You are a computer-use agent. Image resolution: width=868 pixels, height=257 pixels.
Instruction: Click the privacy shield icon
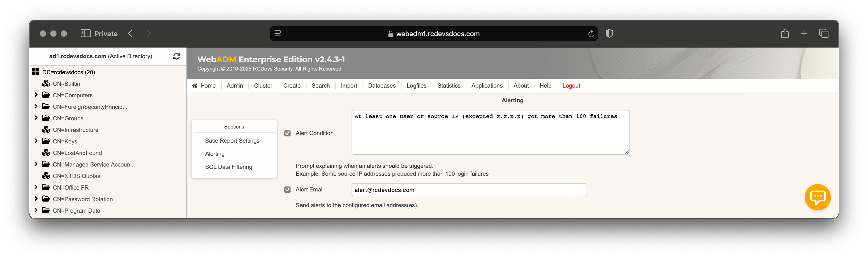pyautogui.click(x=609, y=33)
